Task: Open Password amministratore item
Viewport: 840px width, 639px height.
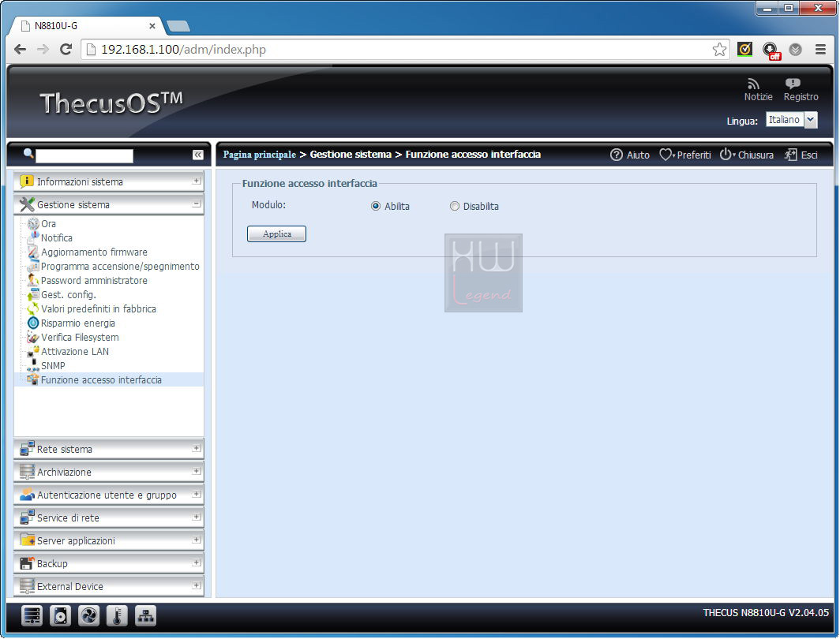Action: (94, 280)
